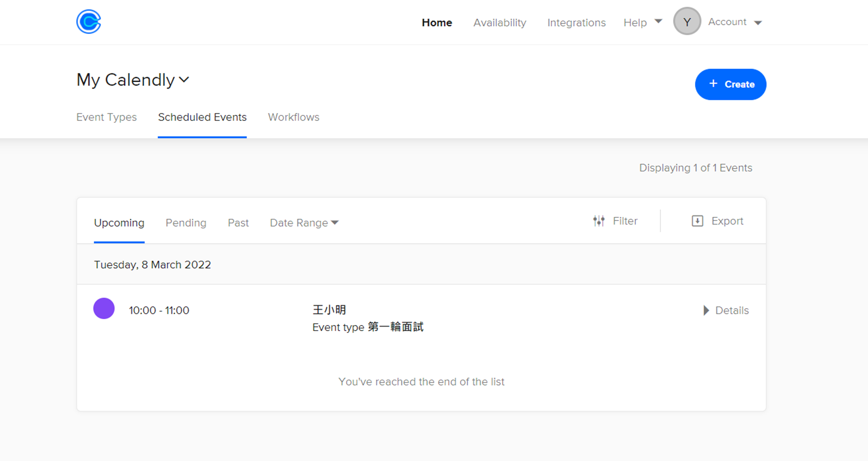
Task: Click the 王小明 scheduled event entry
Action: [421, 318]
